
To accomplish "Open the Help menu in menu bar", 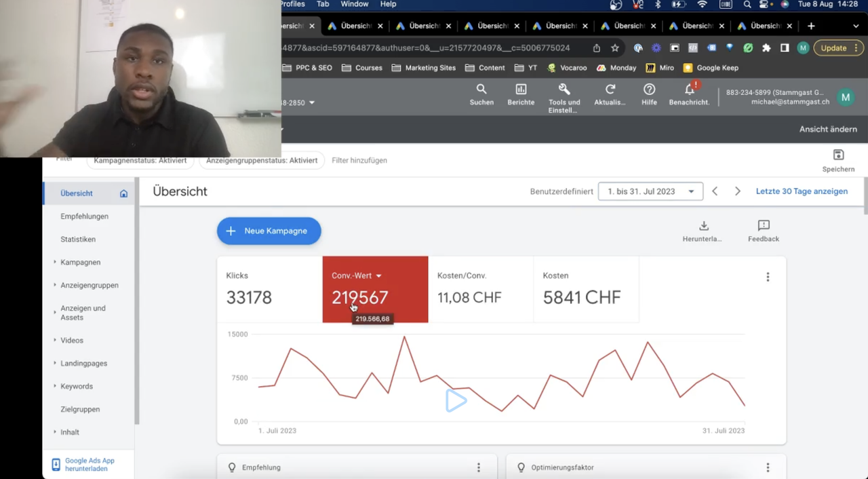I will click(388, 4).
